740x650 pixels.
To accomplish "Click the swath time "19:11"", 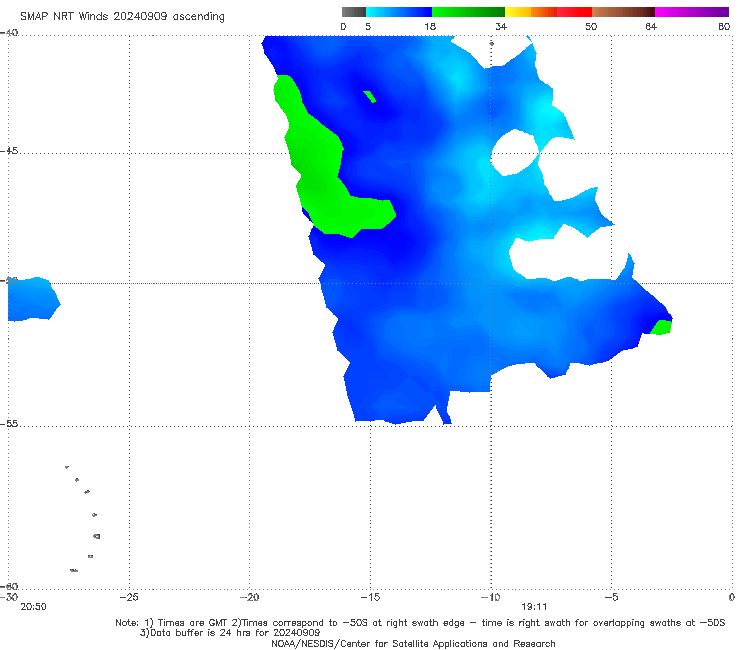I will click(x=534, y=607).
